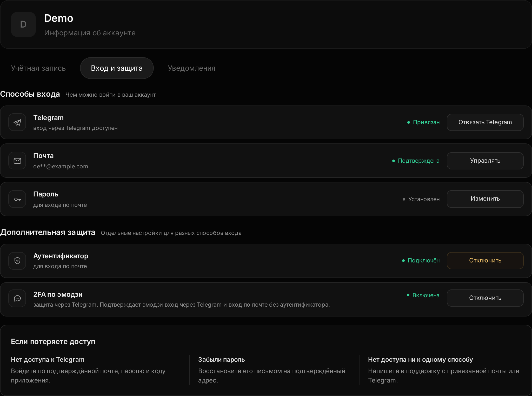Click the Почта row title
This screenshot has width=532, height=396.
(43, 156)
